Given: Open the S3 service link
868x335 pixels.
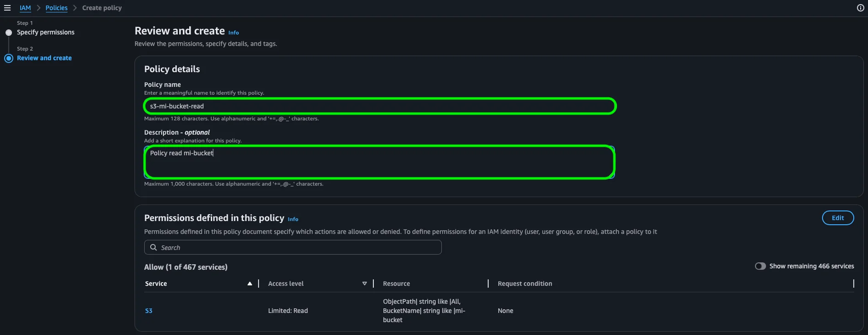Looking at the screenshot, I should pos(149,311).
